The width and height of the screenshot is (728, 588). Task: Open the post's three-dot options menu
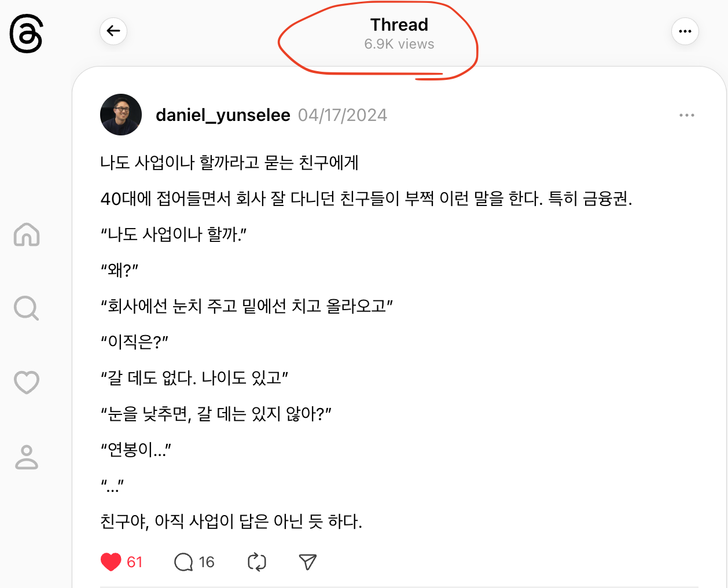(687, 115)
